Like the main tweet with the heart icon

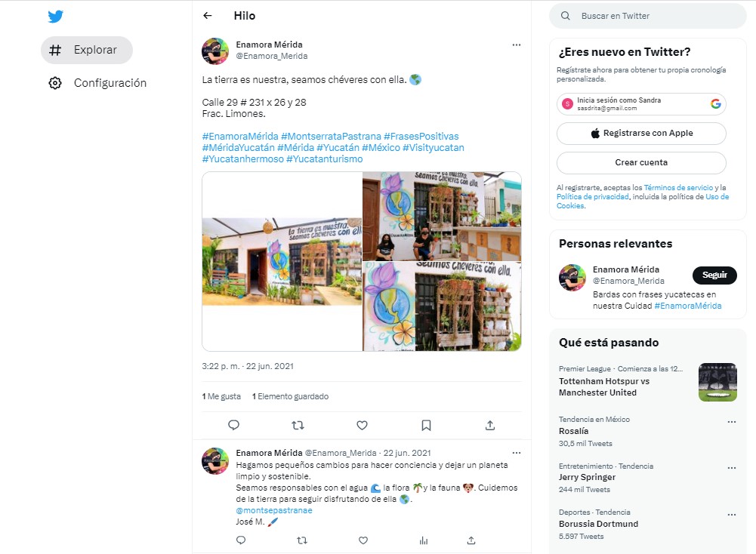[362, 425]
